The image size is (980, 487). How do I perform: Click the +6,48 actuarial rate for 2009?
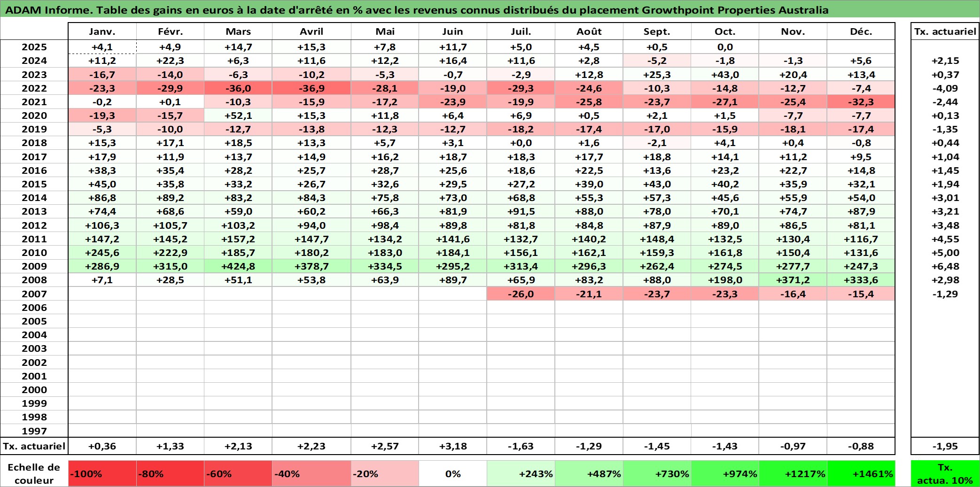(945, 266)
